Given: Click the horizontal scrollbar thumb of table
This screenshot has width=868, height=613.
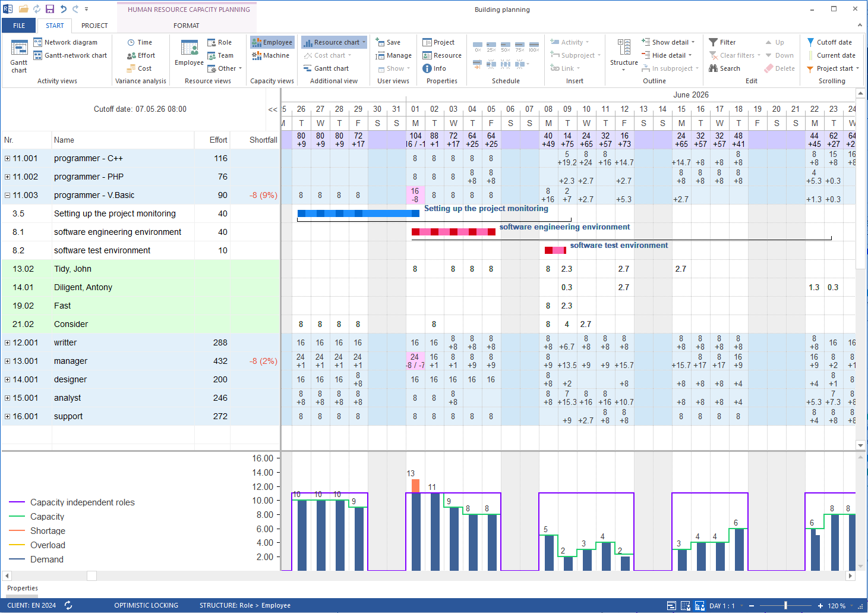Looking at the screenshot, I should [x=91, y=576].
